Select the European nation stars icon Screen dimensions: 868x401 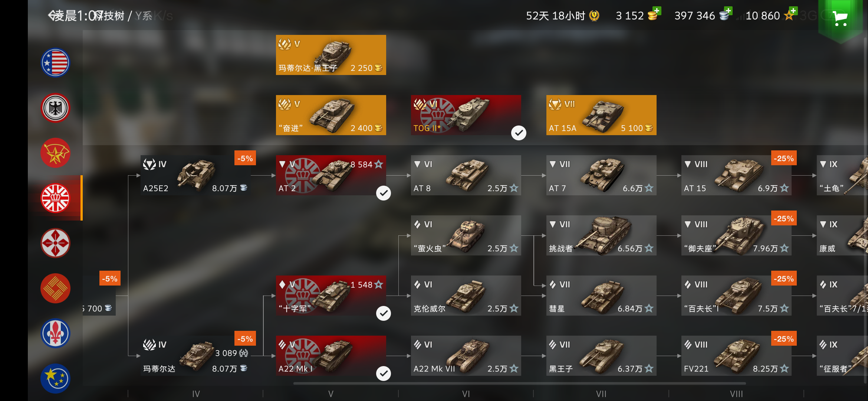point(55,378)
